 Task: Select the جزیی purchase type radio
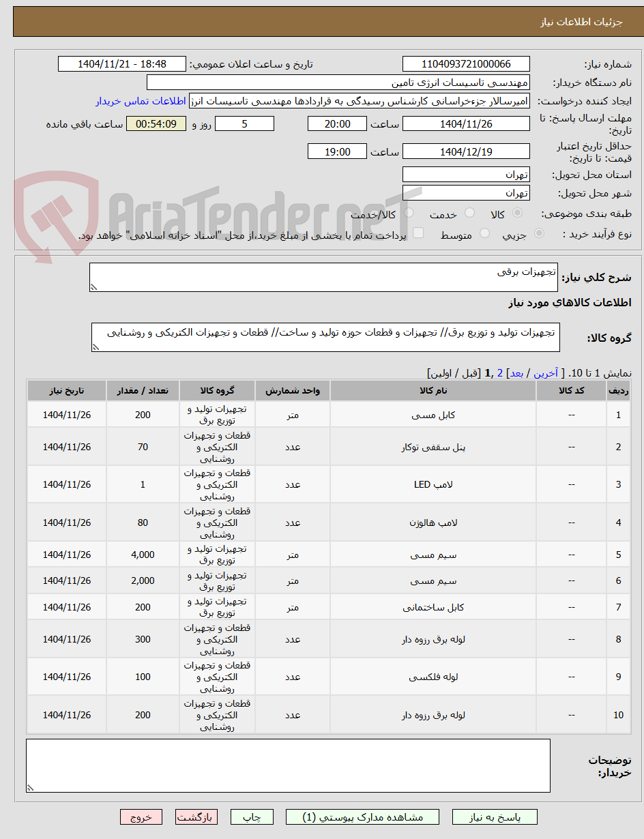pyautogui.click(x=540, y=233)
